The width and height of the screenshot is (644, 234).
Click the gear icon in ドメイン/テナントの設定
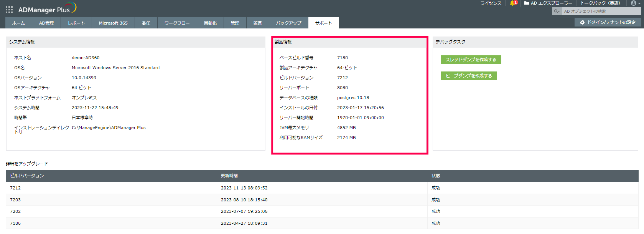click(x=582, y=23)
